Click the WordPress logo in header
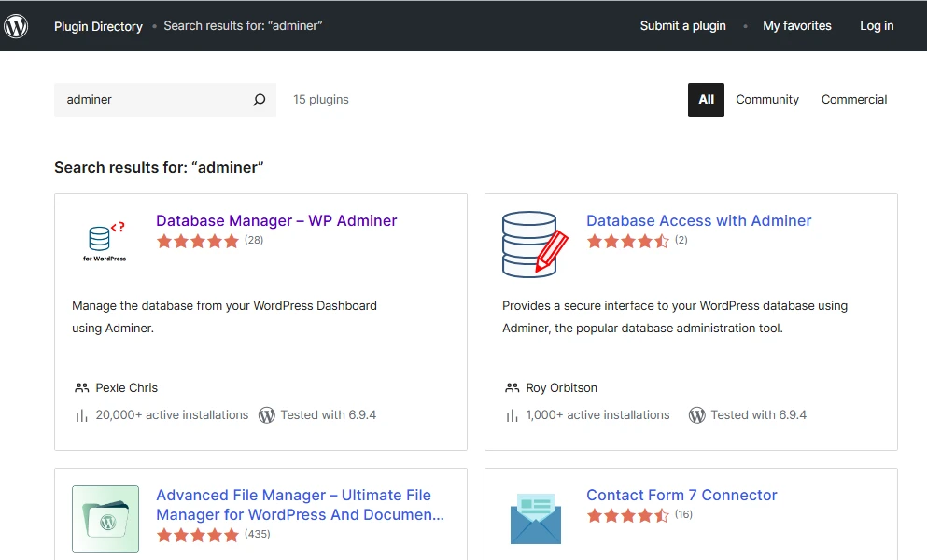The image size is (927, 560). click(x=16, y=26)
